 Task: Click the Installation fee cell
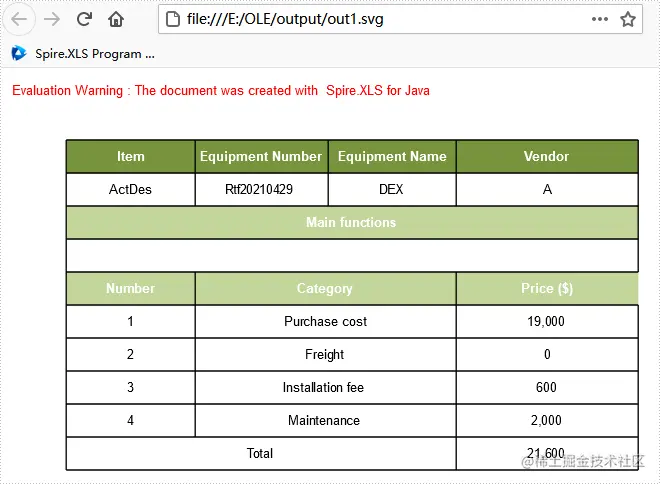325,387
